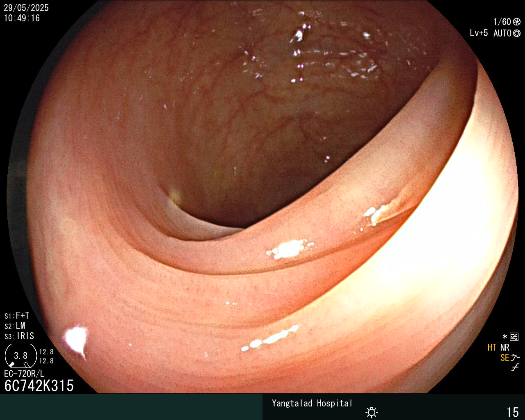
Task: Click the EC-720R/L scope model
Action: (x=24, y=374)
